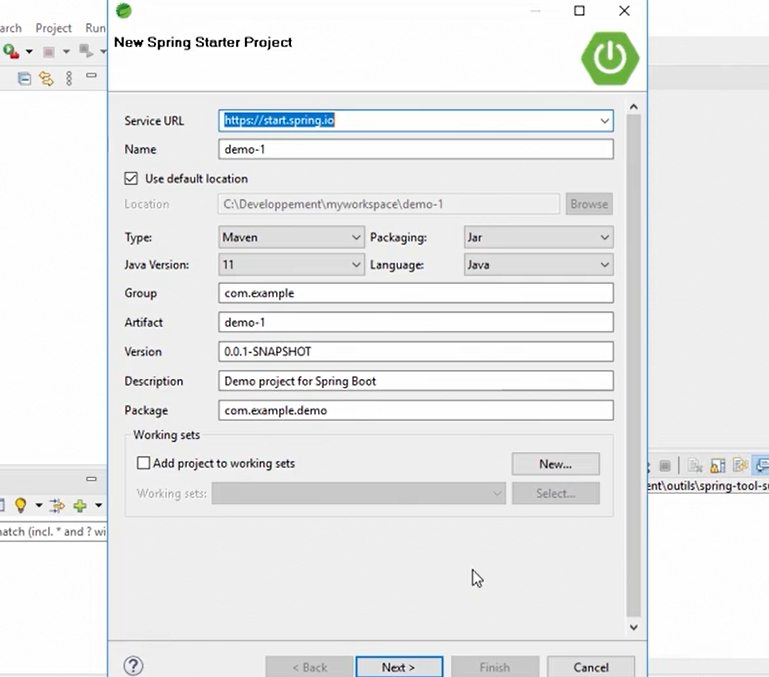Click the yellow light bulb icon
769x677 pixels.
[21, 505]
